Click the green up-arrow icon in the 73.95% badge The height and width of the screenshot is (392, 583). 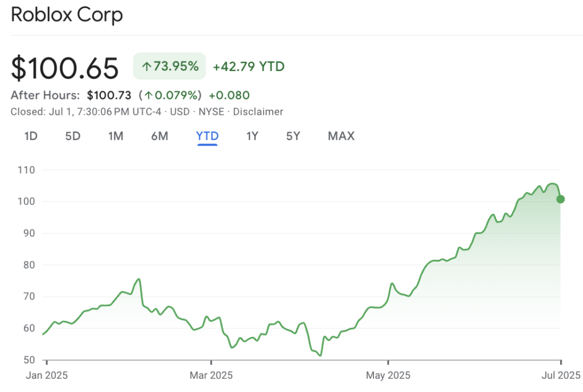[x=147, y=67]
